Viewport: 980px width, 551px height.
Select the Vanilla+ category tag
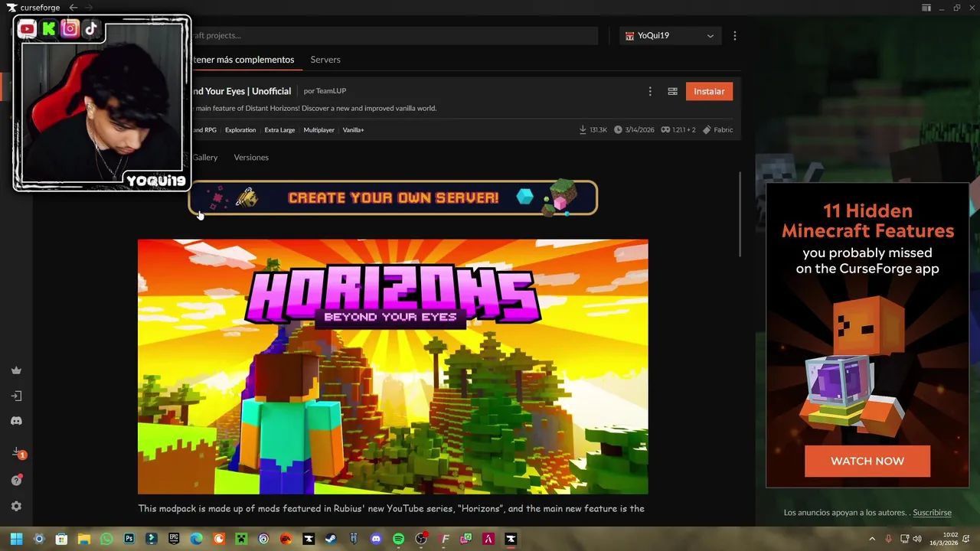coord(353,130)
